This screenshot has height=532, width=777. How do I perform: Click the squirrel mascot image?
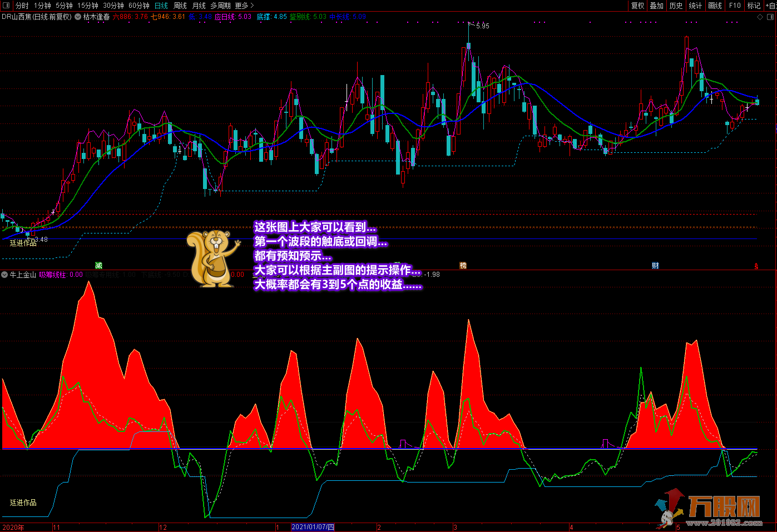(213, 258)
